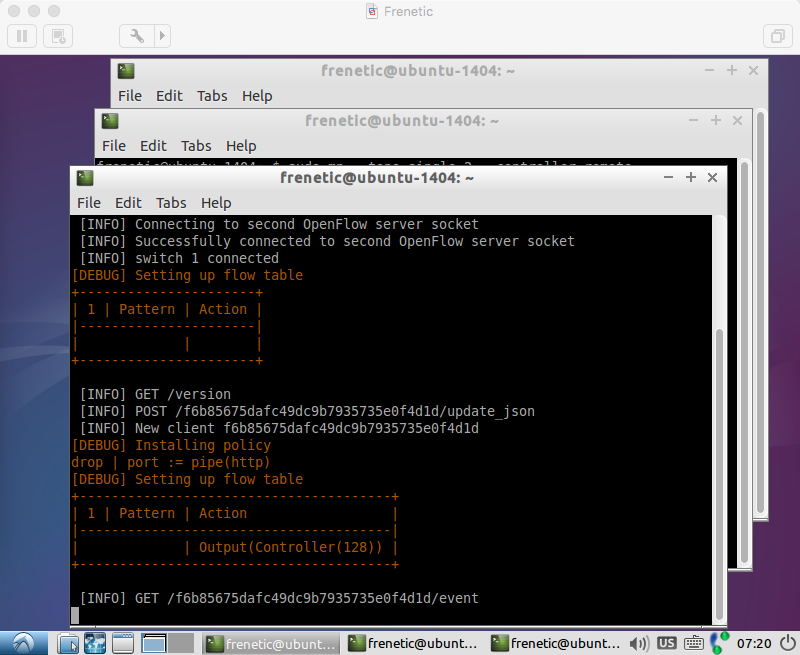Open the network globe launcher on the panel
Viewport: 800px width, 655px height.
coord(95,643)
